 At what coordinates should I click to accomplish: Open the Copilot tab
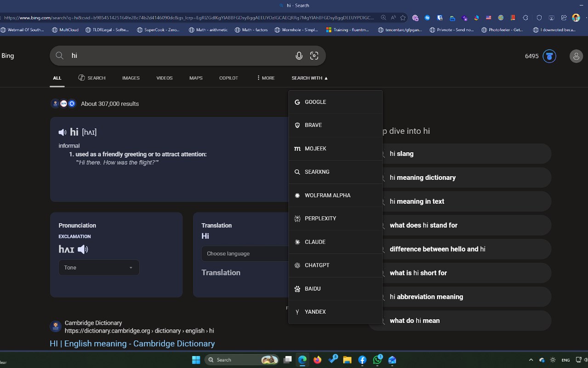pyautogui.click(x=229, y=78)
